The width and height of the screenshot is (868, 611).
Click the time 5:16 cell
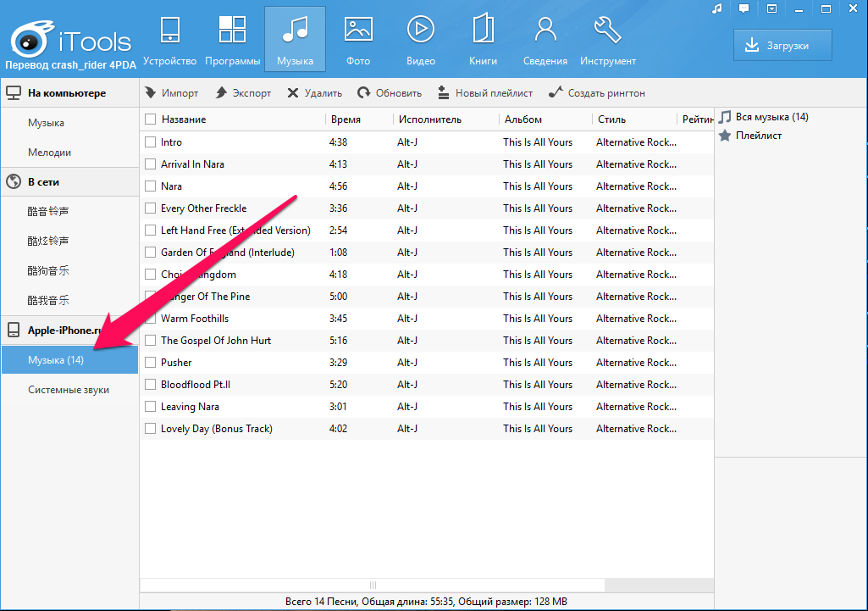click(338, 341)
